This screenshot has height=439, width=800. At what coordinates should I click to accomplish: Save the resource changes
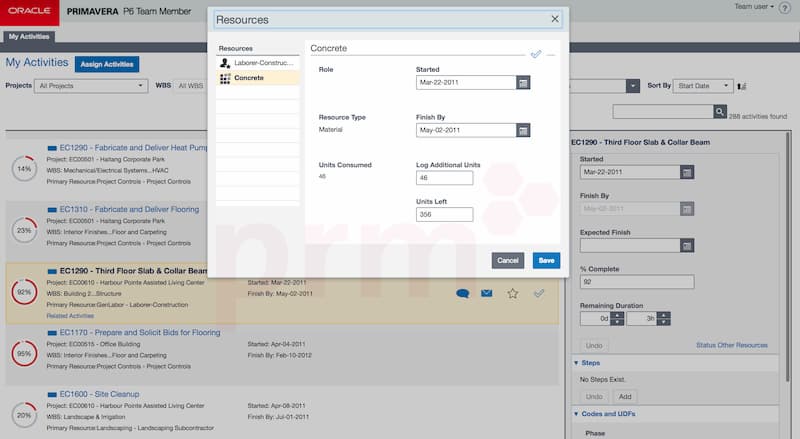tap(546, 260)
